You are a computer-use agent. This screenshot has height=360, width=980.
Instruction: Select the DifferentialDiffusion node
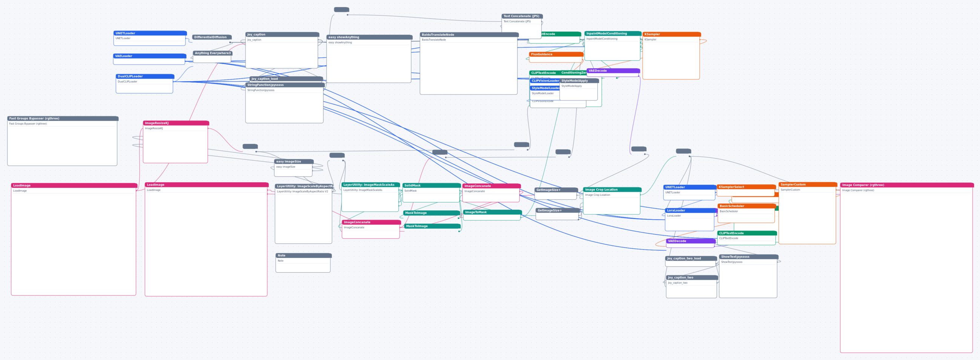point(211,37)
